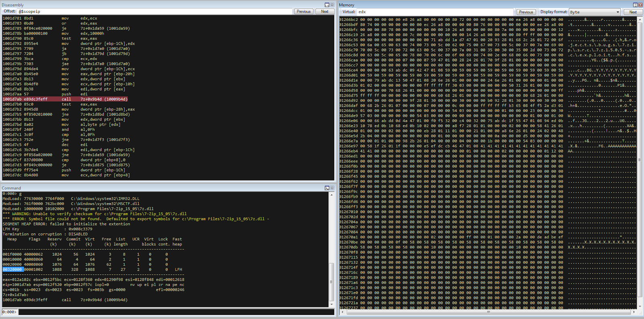Click Memory pane vertical scrollbar down arrow
This screenshot has height=319, width=644.
[x=640, y=306]
